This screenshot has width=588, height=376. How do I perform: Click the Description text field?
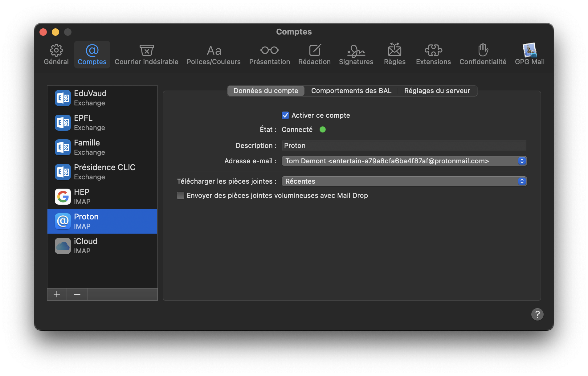(x=404, y=145)
